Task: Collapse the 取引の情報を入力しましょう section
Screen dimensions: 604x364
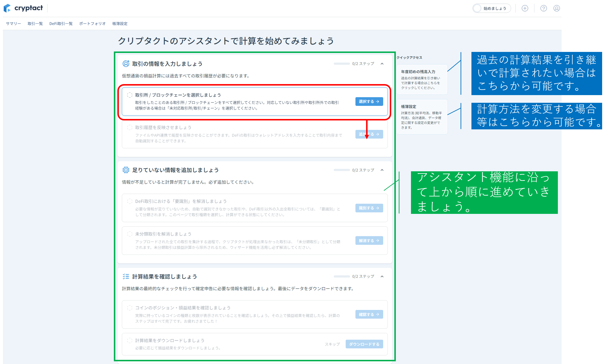Action: [382, 64]
